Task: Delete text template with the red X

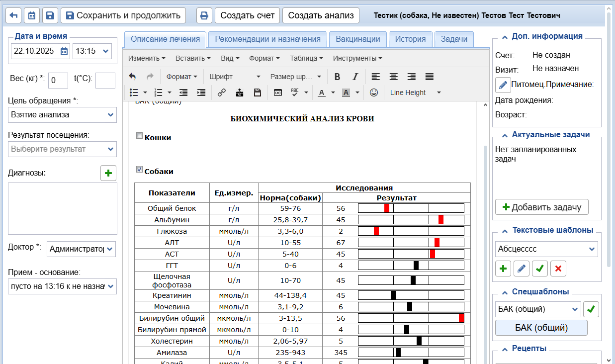Action: [x=558, y=269]
